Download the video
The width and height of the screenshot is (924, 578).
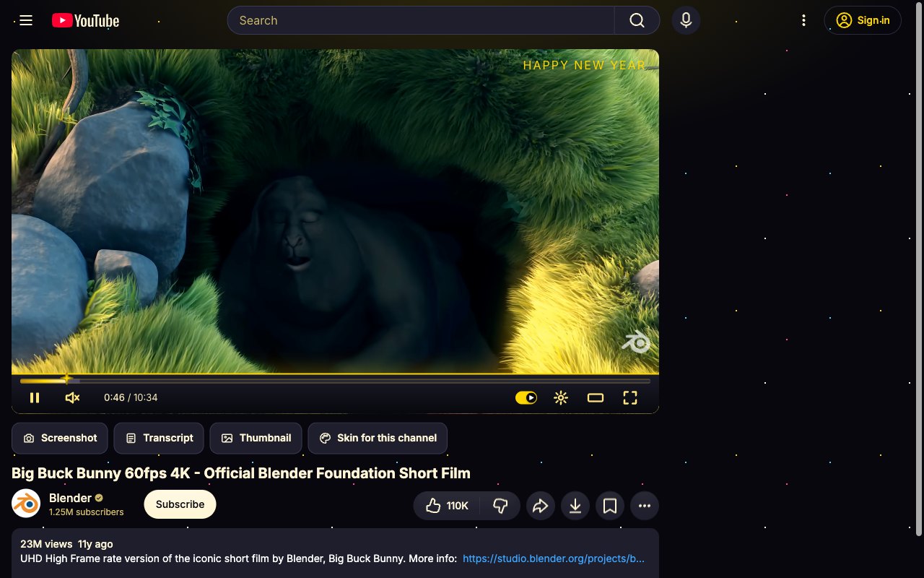pos(575,506)
